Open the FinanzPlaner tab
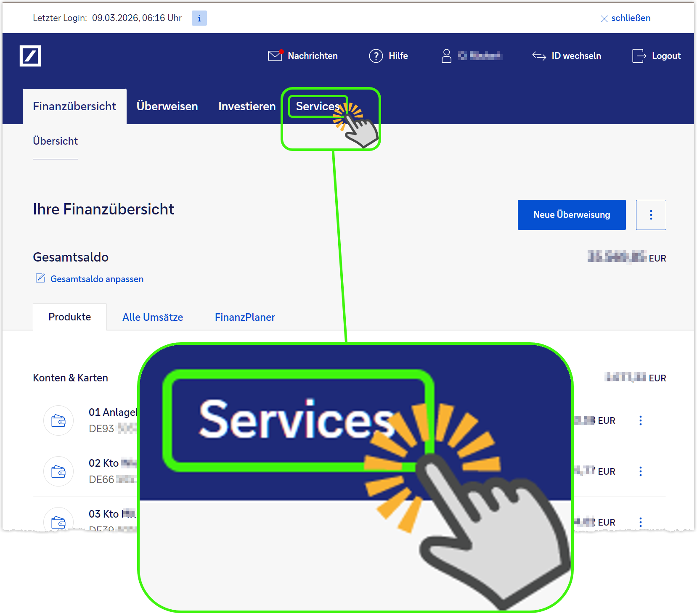The image size is (697, 616). (245, 317)
